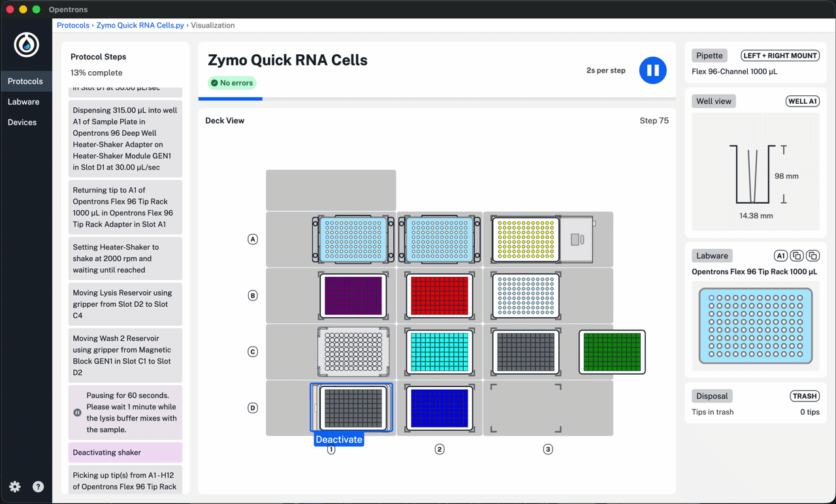
Task: Select the 'Dispensing 315.00 µL into well A1' step
Action: (125, 139)
